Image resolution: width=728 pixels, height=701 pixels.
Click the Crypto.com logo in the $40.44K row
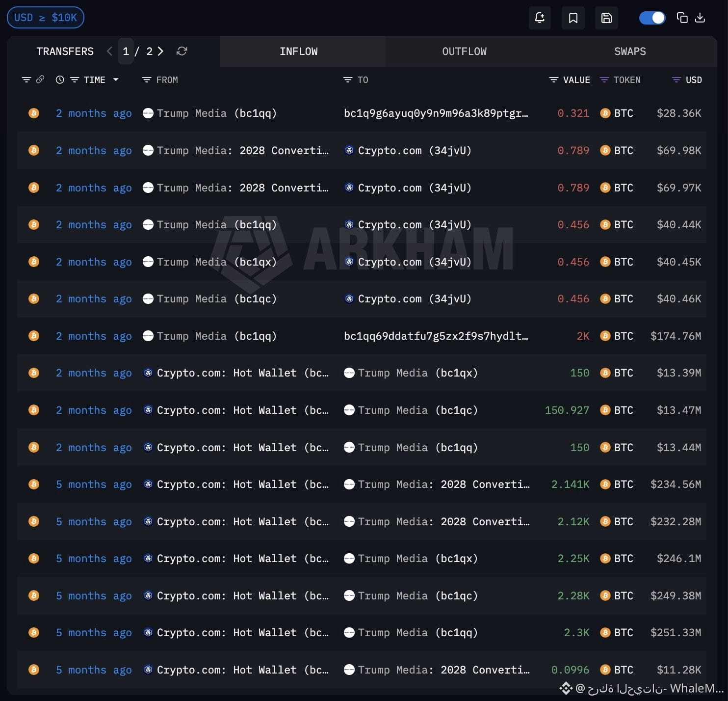(349, 224)
